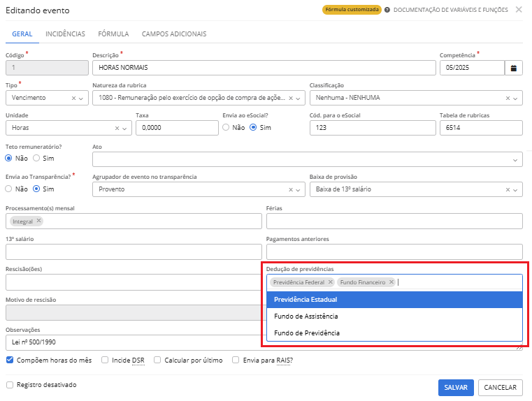
Task: Remove the Integral tag from Processamento mensal
Action: [39, 221]
